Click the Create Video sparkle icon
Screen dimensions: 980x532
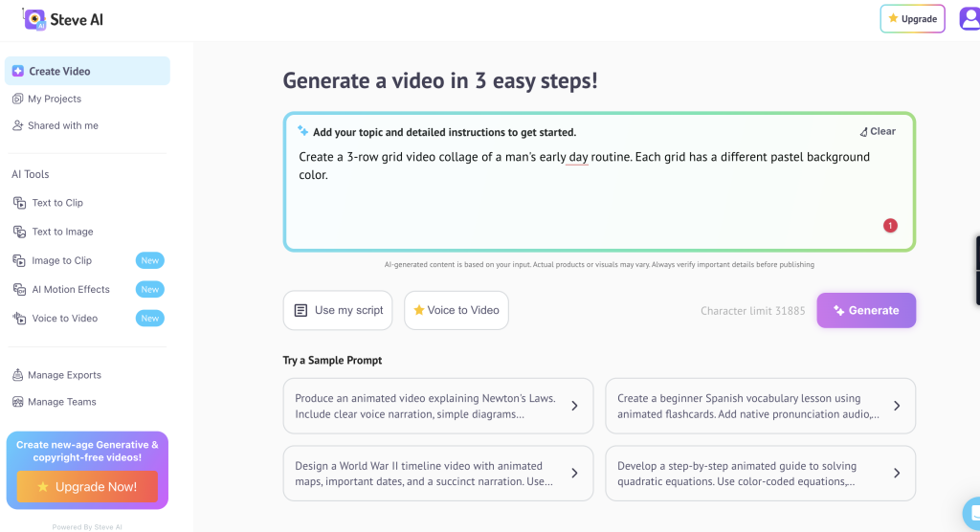point(18,71)
